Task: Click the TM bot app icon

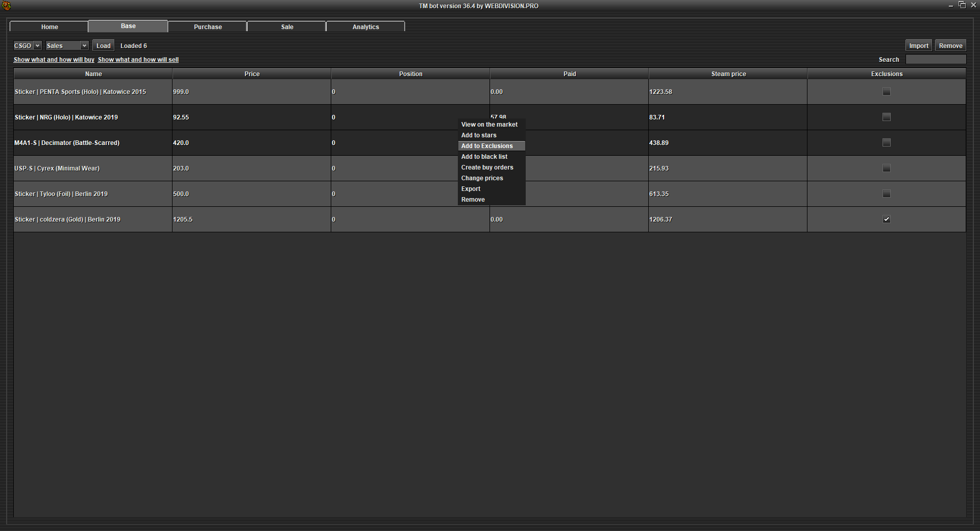Action: click(7, 6)
